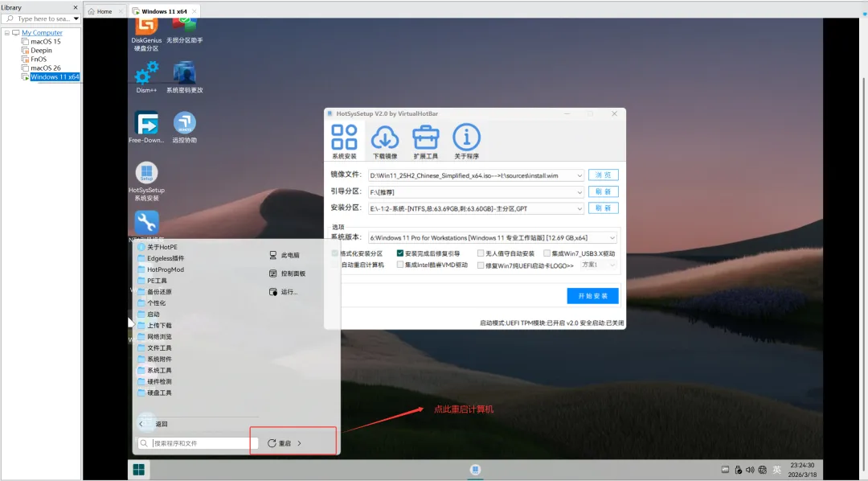Close the Library panel with its X
Screen dimensions: 868x481
(x=76, y=7)
